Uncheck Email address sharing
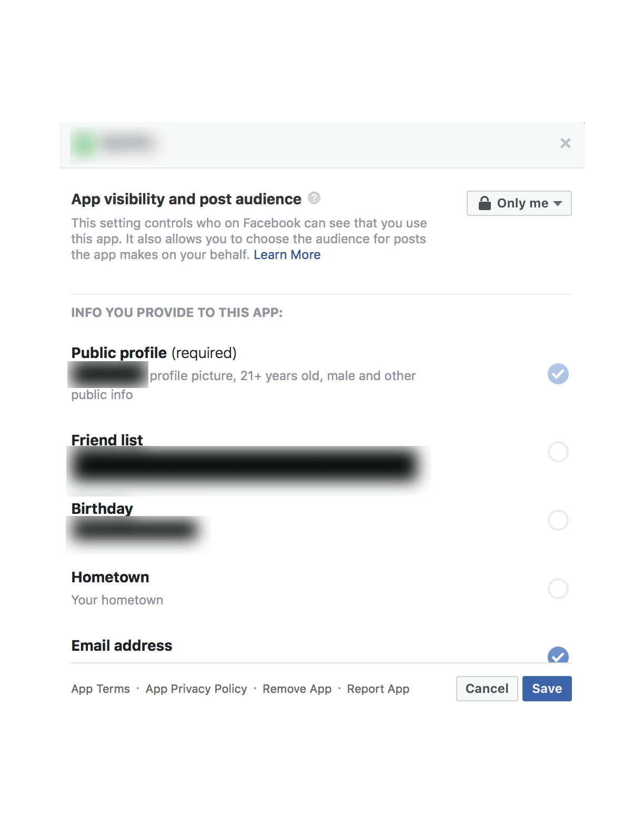 (x=558, y=656)
